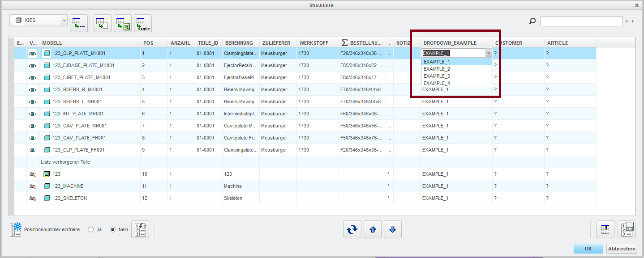Select the 123_RISERS_L_MH001 model cell
644x258 pixels.
(x=90, y=102)
